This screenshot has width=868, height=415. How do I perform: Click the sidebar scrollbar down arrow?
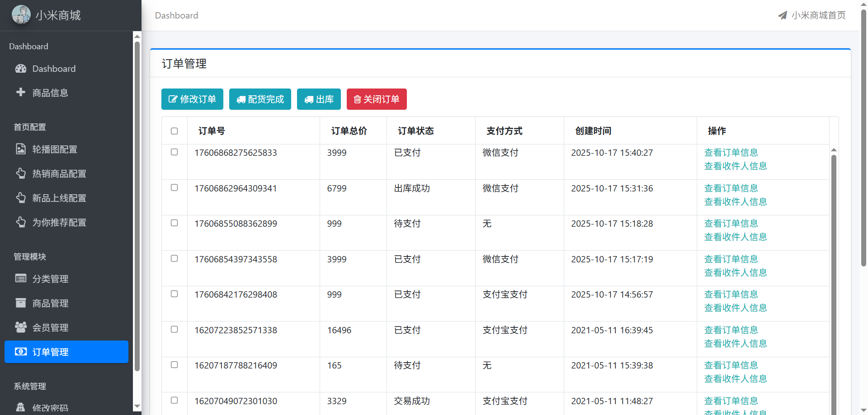tap(137, 406)
